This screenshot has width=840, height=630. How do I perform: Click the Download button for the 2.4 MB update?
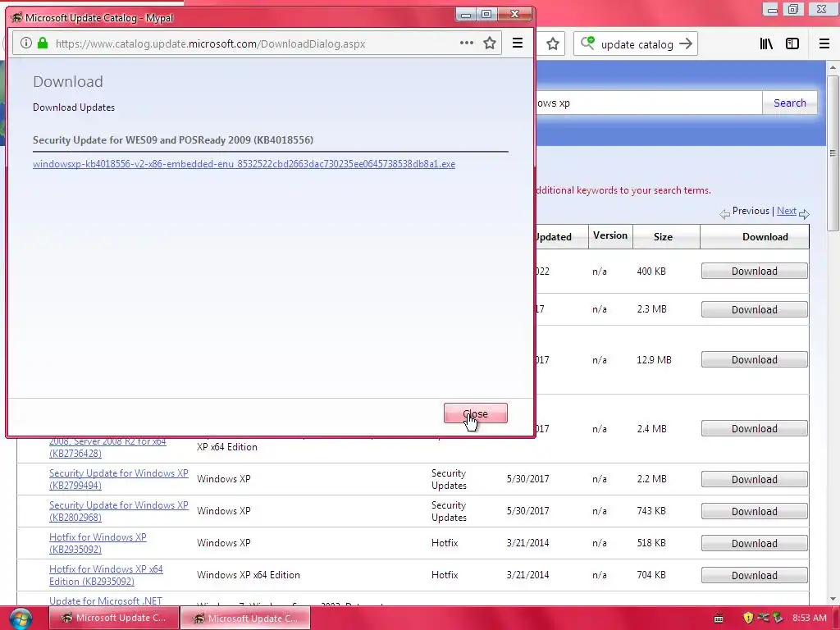[755, 428]
